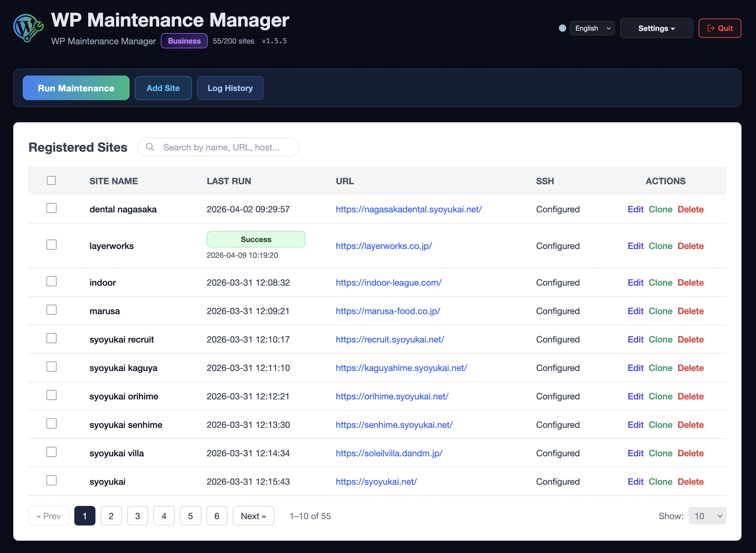Image resolution: width=756 pixels, height=553 pixels.
Task: Check the layerworks row checkbox
Action: pyautogui.click(x=51, y=244)
